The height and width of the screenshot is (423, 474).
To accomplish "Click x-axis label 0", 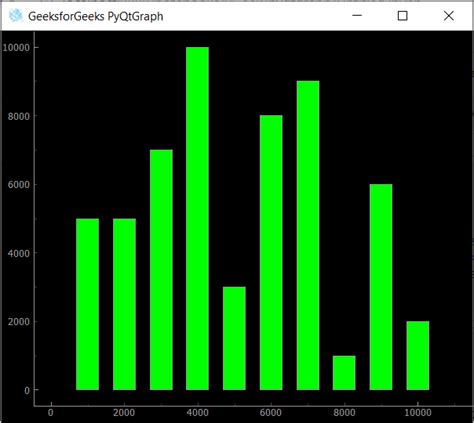I will click(51, 413).
